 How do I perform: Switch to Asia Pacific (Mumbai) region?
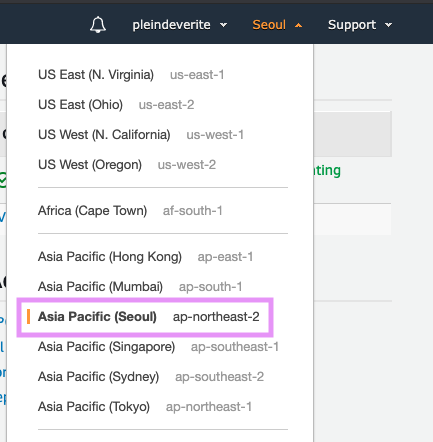point(140,287)
